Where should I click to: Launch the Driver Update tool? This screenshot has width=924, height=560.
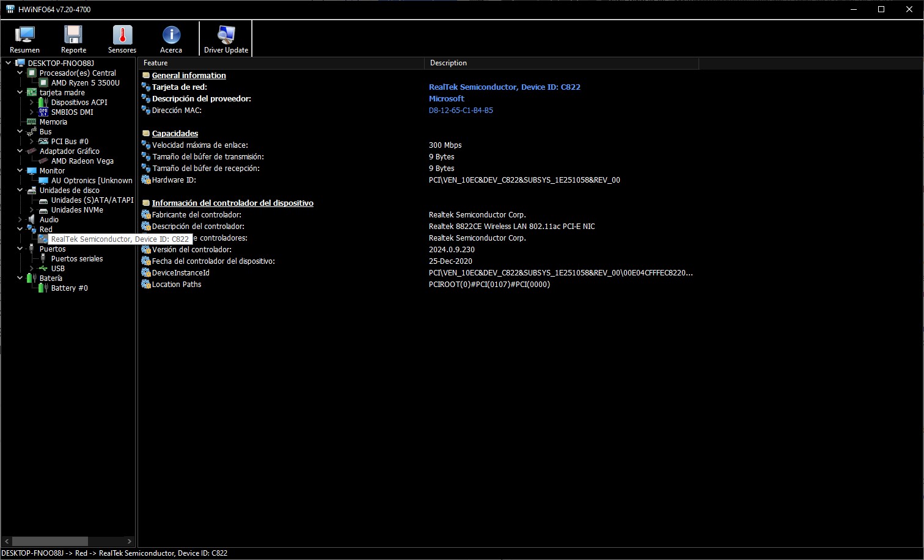(x=226, y=39)
